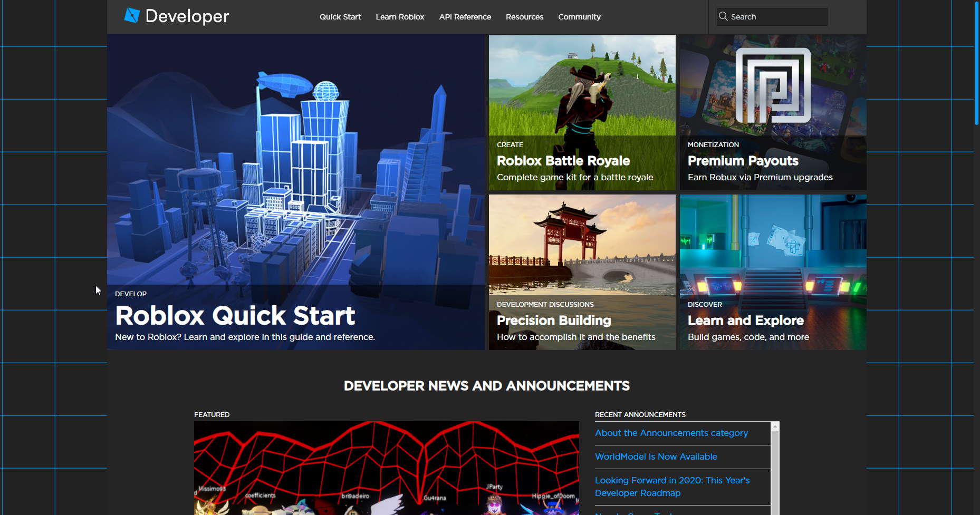This screenshot has width=980, height=515.
Task: Open WorldModel Is Now Available link
Action: [656, 456]
